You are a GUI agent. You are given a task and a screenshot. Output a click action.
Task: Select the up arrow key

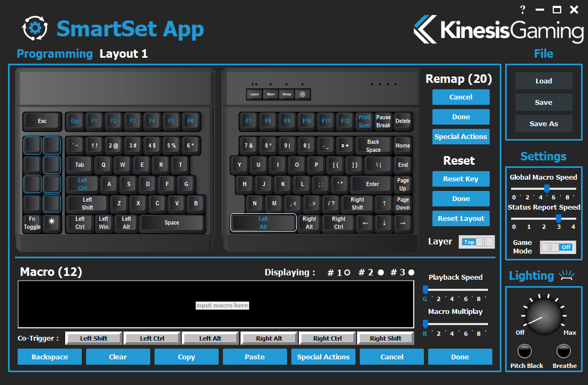(384, 203)
